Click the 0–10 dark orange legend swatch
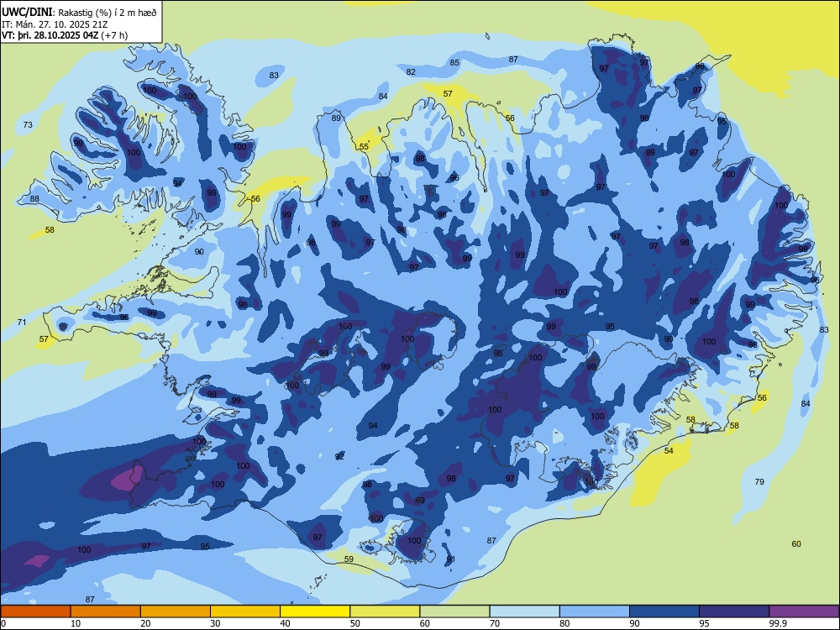The height and width of the screenshot is (630, 840). point(35,612)
